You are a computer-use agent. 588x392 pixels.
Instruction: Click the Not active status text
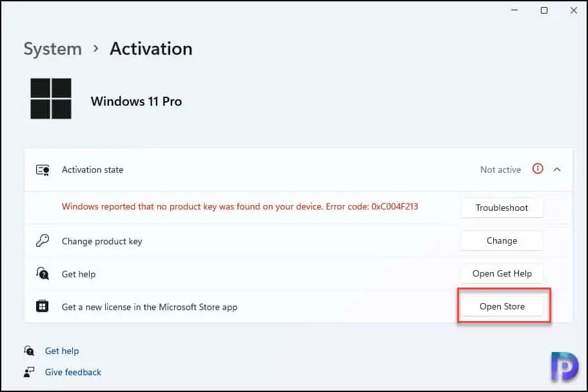click(500, 170)
